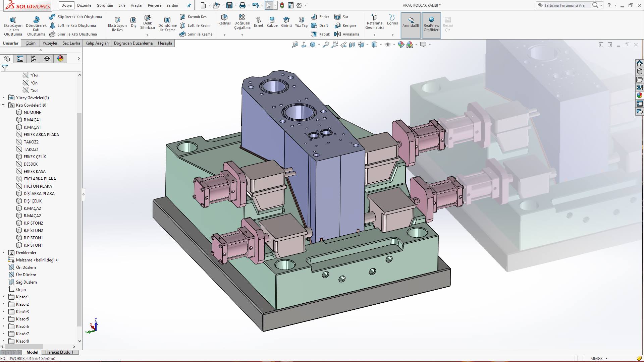
Task: Open Edit Appearance color wheel
Action: coord(401,45)
